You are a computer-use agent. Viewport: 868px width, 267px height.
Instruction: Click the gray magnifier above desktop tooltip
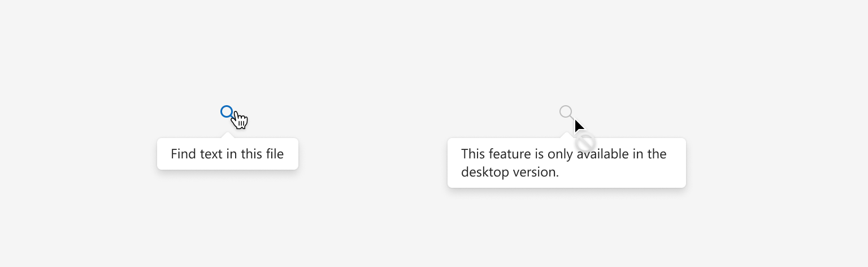coord(567,113)
